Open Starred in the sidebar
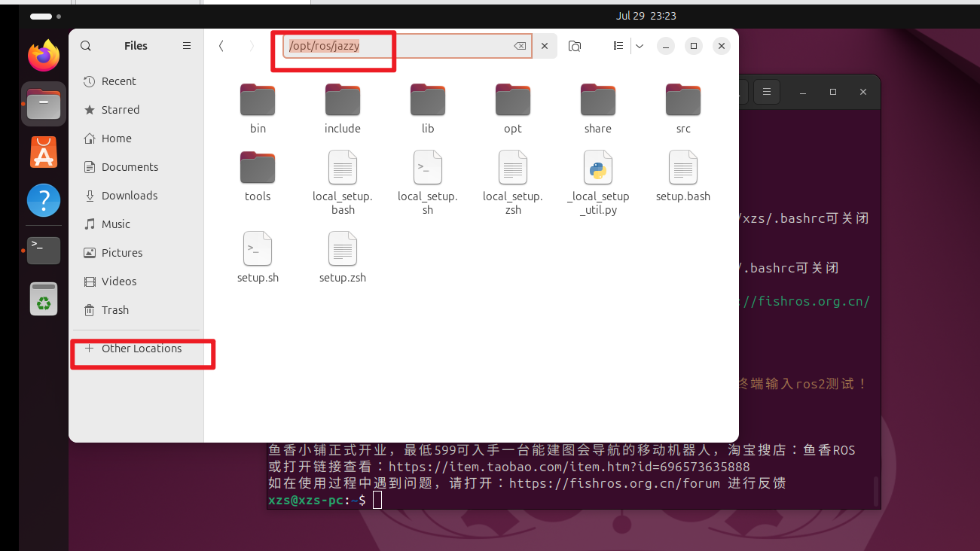 [x=136, y=110]
